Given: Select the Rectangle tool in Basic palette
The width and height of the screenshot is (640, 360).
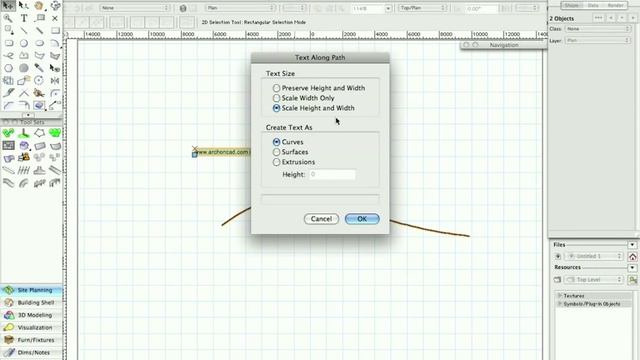Looking at the screenshot, I should coord(55,31).
